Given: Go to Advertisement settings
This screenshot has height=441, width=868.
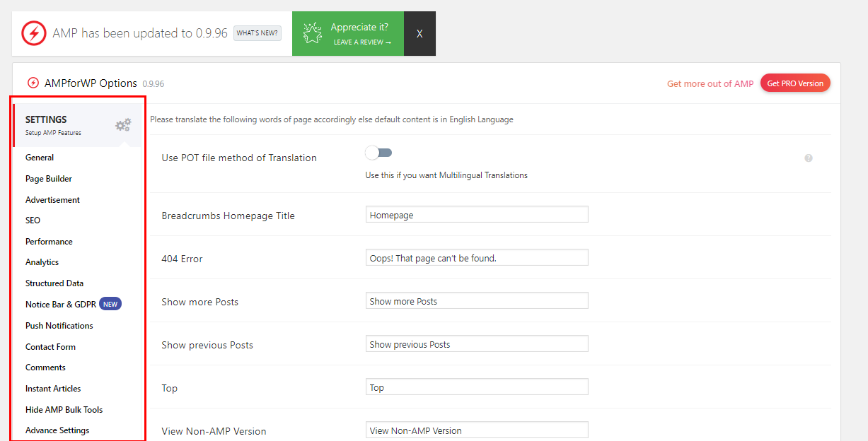Looking at the screenshot, I should click(52, 200).
